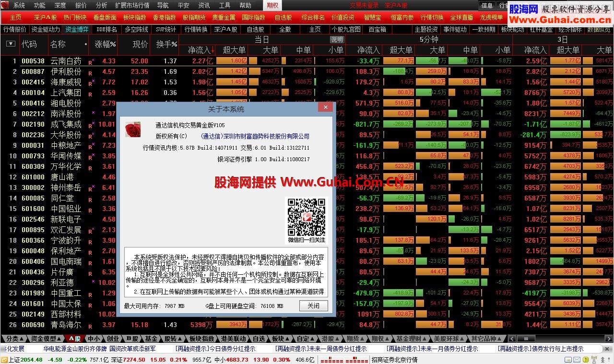Select the A股 bottom tab

[x=74, y=339]
